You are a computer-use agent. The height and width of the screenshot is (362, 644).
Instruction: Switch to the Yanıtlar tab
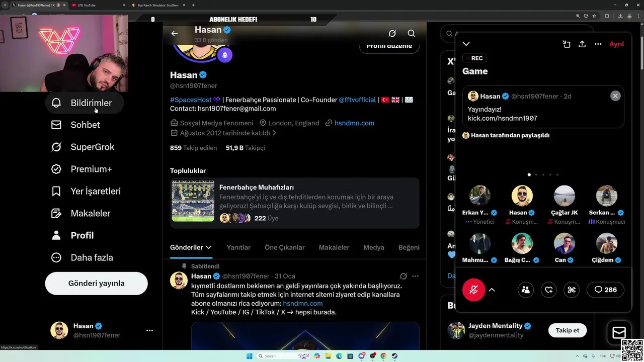click(x=238, y=247)
